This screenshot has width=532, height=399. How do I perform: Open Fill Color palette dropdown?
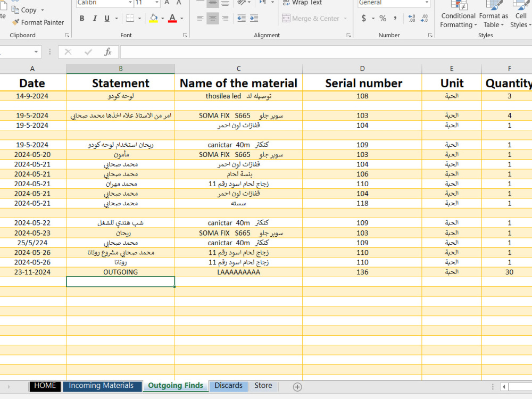tap(162, 18)
